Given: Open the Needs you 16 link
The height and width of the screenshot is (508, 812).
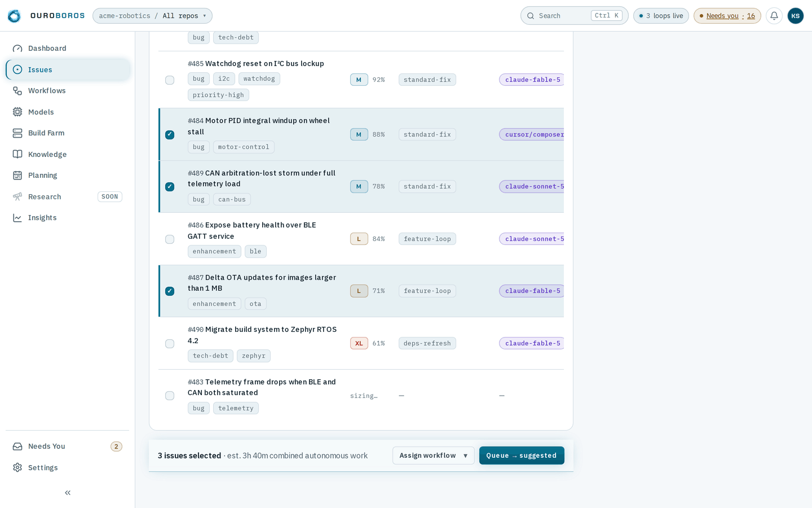Looking at the screenshot, I should (727, 16).
